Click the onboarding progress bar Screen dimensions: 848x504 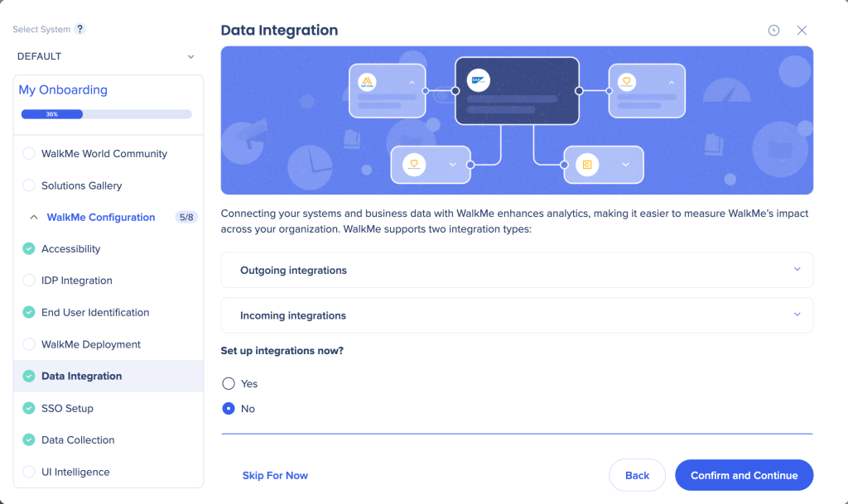(x=106, y=114)
